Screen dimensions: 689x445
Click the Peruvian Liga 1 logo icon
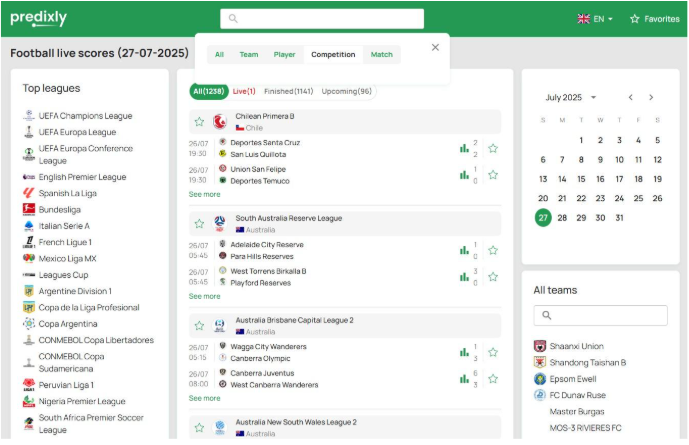(29, 385)
